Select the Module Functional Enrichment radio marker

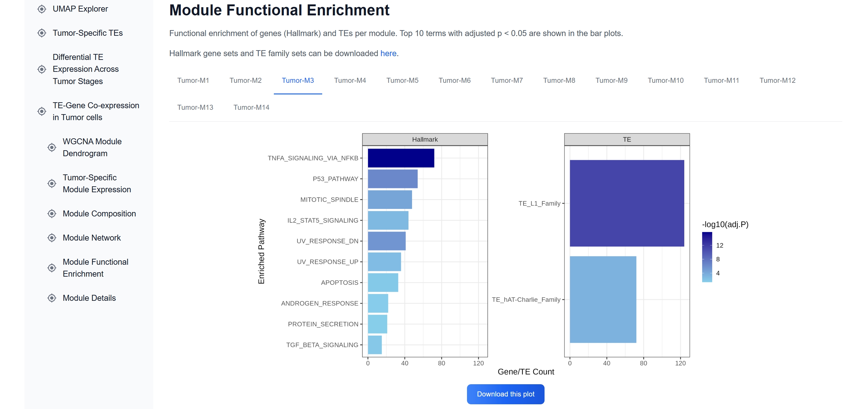(x=52, y=268)
